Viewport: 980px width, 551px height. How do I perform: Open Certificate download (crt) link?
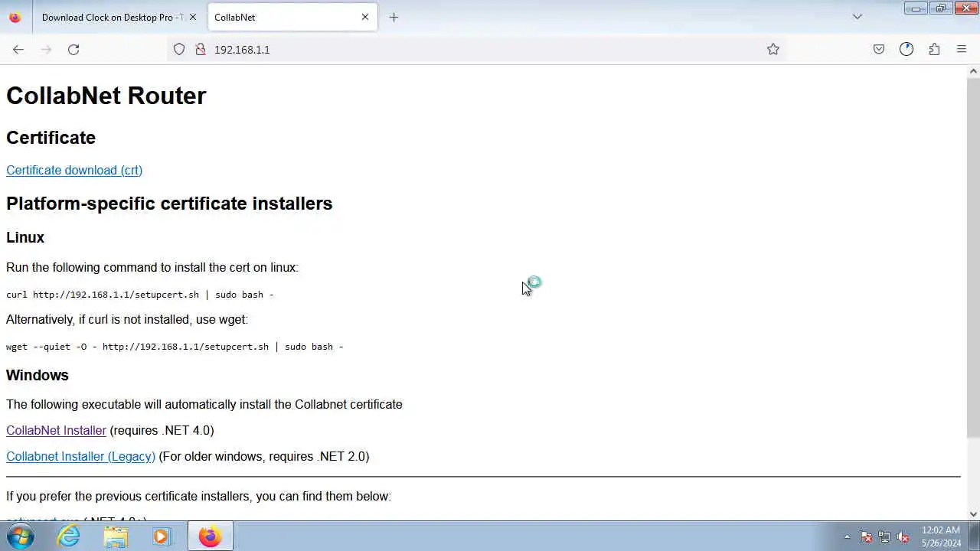point(74,170)
